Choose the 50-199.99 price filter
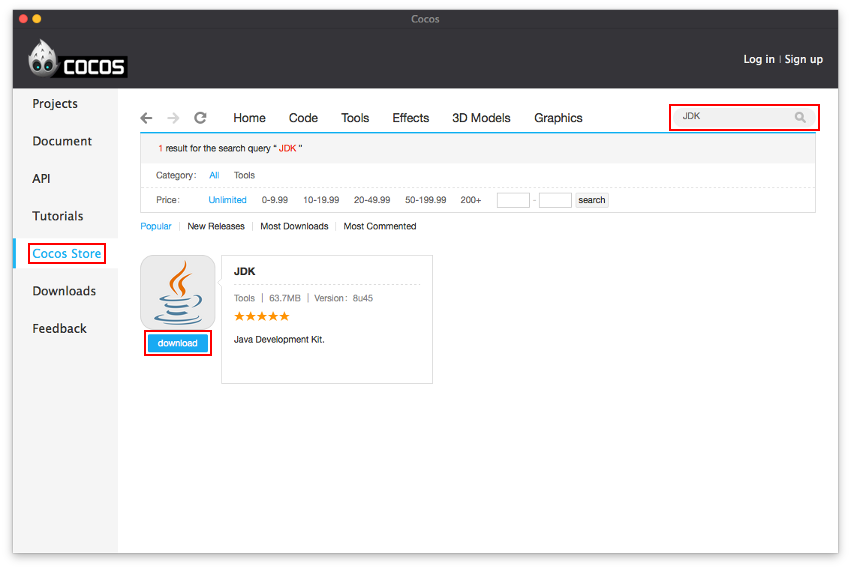Image resolution: width=851 pixels, height=569 pixels. tap(426, 200)
